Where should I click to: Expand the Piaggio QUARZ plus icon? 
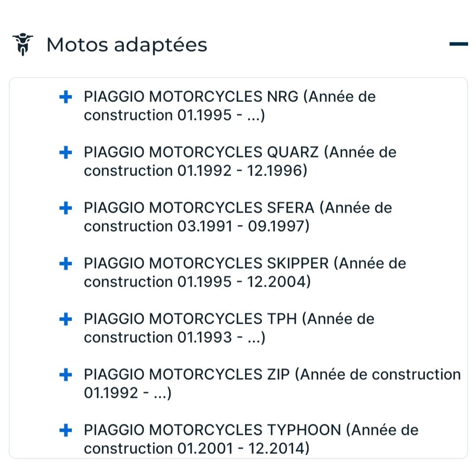click(66, 153)
